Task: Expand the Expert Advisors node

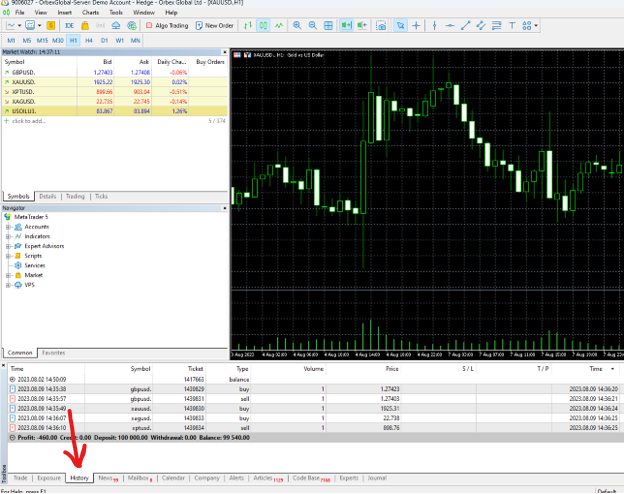Action: click(8, 246)
